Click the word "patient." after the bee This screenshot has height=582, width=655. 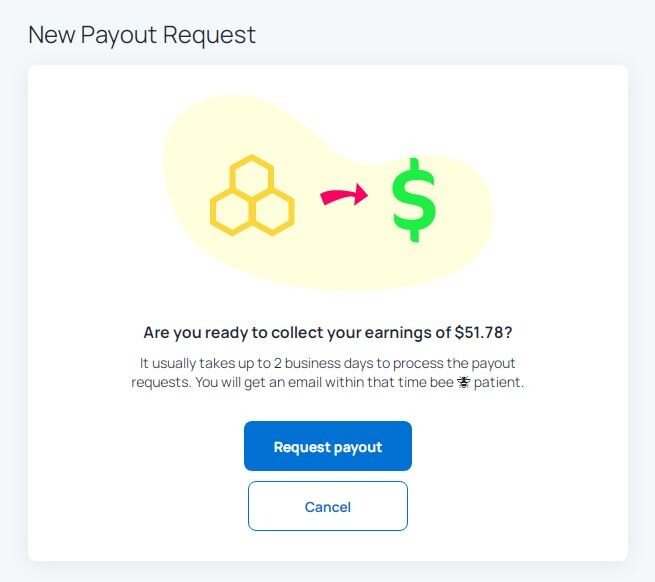499,382
